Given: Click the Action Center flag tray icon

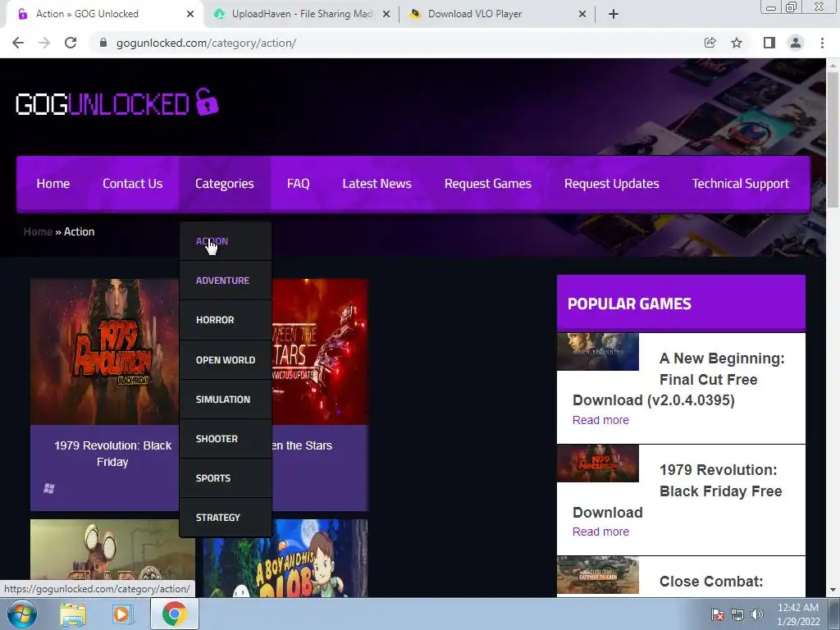Looking at the screenshot, I should click(718, 614).
